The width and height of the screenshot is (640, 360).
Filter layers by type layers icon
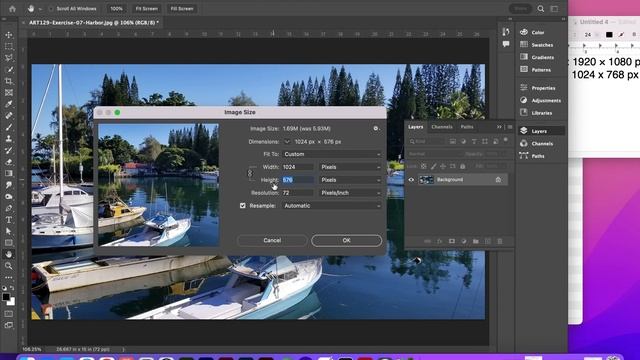[474, 141]
